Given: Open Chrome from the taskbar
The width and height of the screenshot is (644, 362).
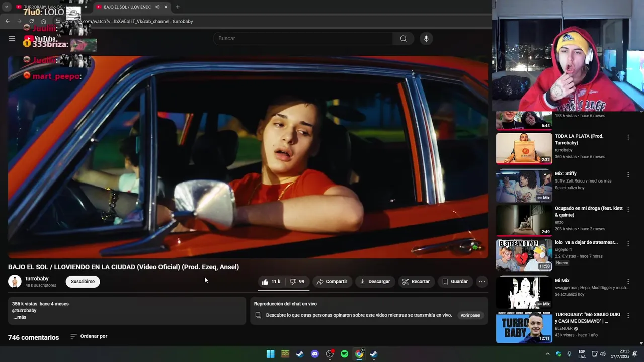Looking at the screenshot, I should pyautogui.click(x=359, y=354).
